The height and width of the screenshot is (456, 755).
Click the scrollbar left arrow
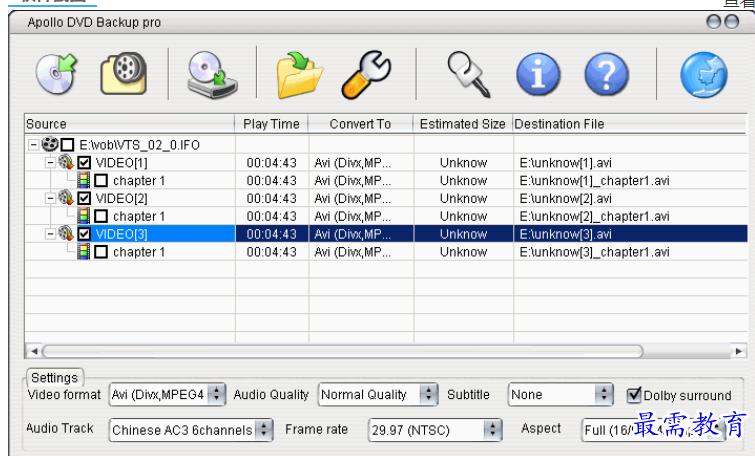point(34,352)
